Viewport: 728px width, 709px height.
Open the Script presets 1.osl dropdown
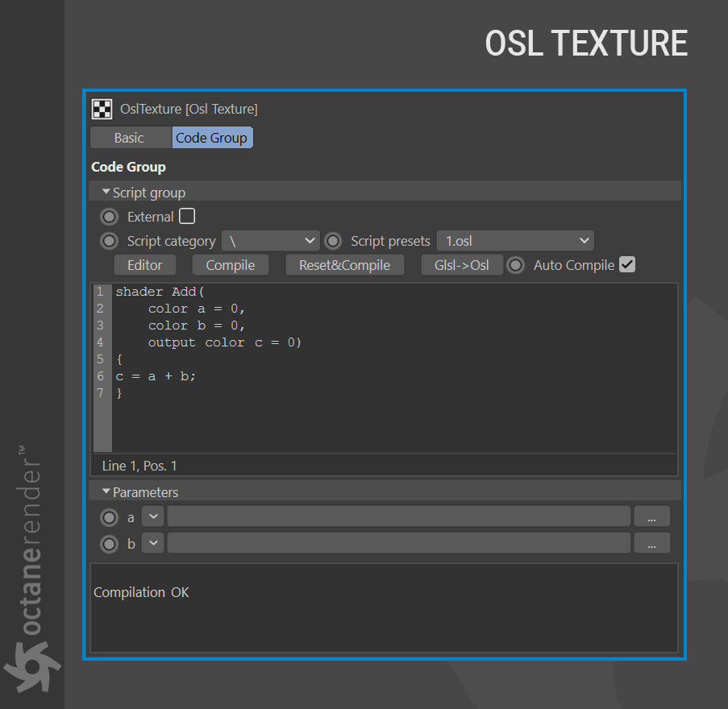coord(515,241)
